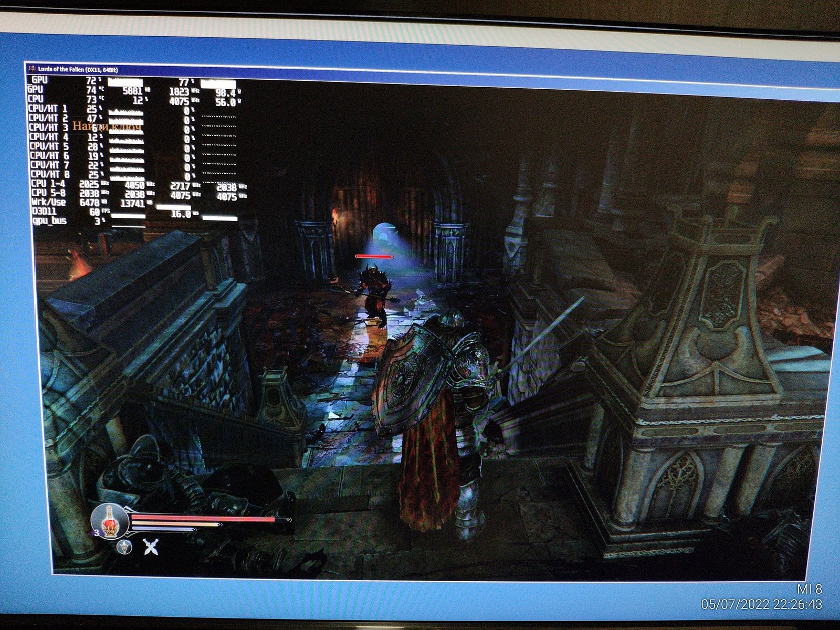Screen dimensions: 840x630
Task: Click the 'CPU/HT 7' overlay label
Action: tap(49, 165)
